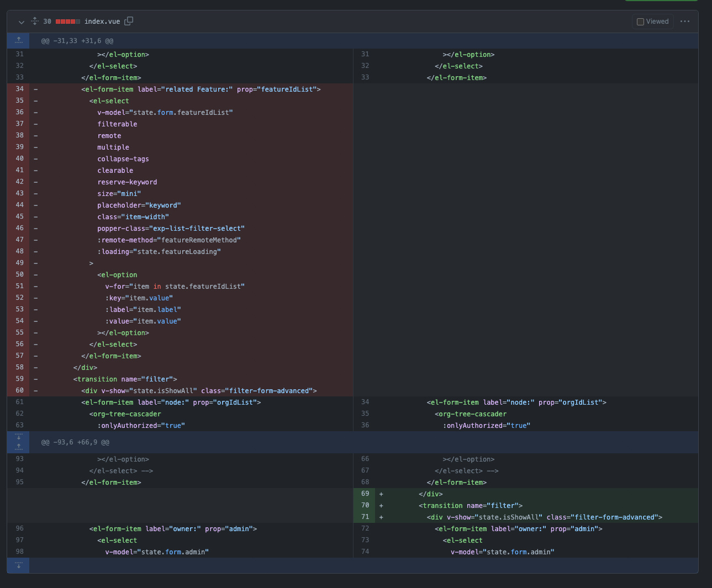
Task: Select deleted line number 60
Action: click(19, 390)
